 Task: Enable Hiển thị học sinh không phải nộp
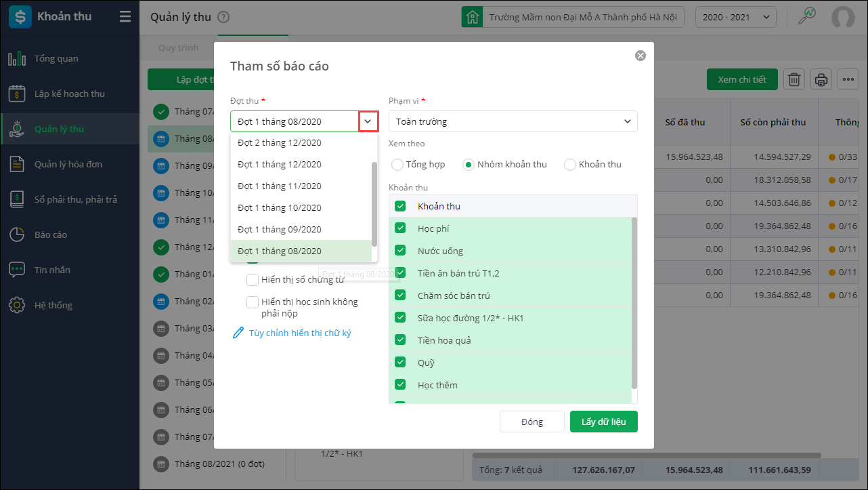[253, 302]
